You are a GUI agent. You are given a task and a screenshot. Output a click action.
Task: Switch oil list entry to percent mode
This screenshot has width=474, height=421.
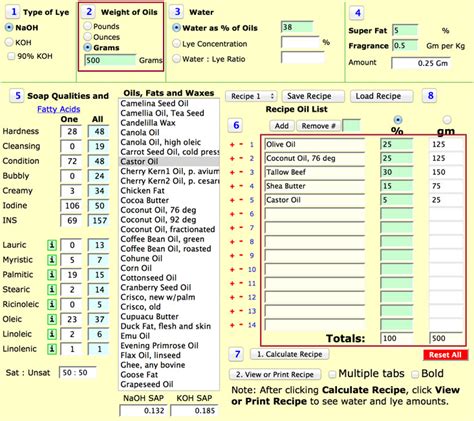(x=398, y=120)
